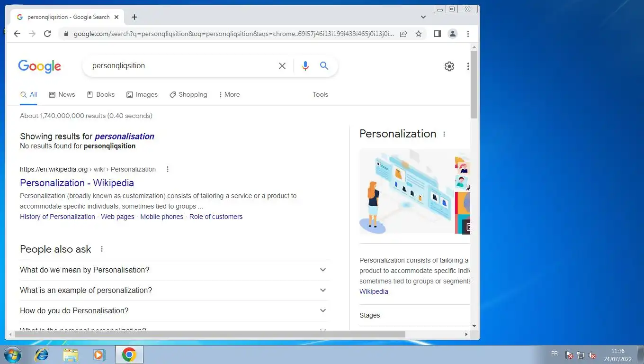Switch to the Books tab

pyautogui.click(x=101, y=94)
